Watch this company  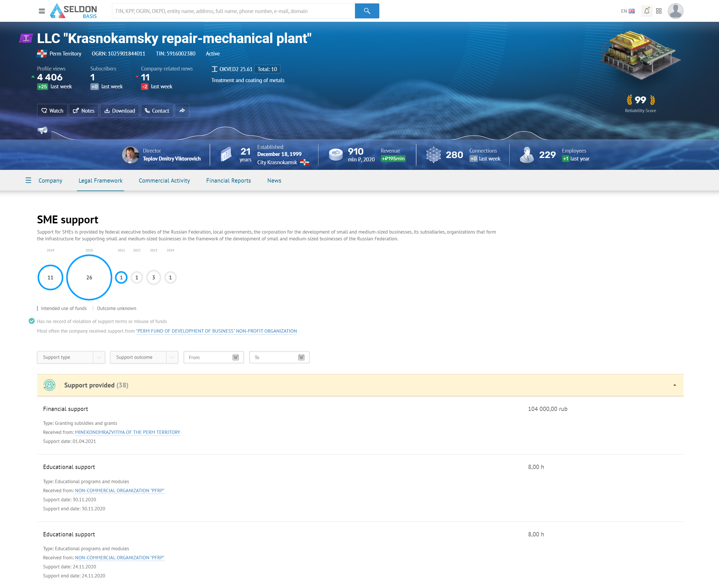52,111
